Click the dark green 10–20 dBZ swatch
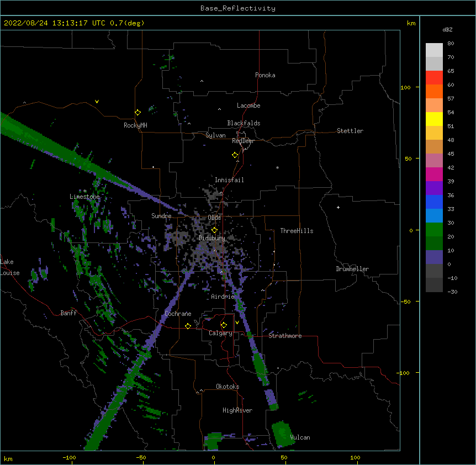 click(x=434, y=244)
